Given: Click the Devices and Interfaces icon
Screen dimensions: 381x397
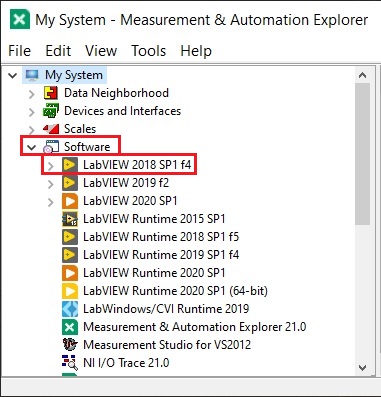Looking at the screenshot, I should [51, 111].
